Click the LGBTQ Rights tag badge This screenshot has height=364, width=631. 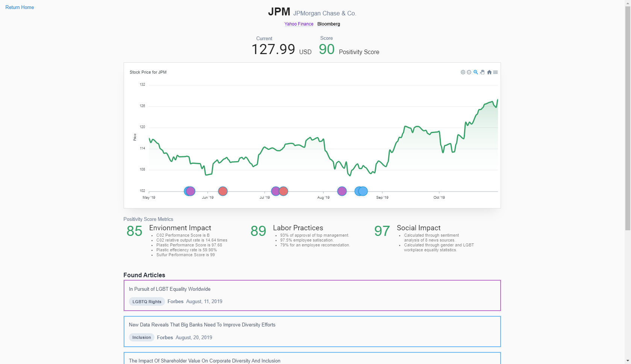[x=147, y=301]
